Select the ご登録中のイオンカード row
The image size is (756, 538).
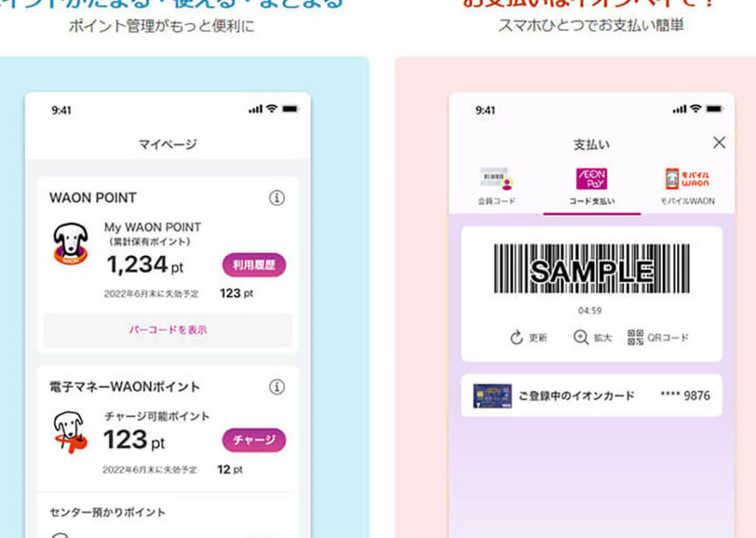coord(591,396)
